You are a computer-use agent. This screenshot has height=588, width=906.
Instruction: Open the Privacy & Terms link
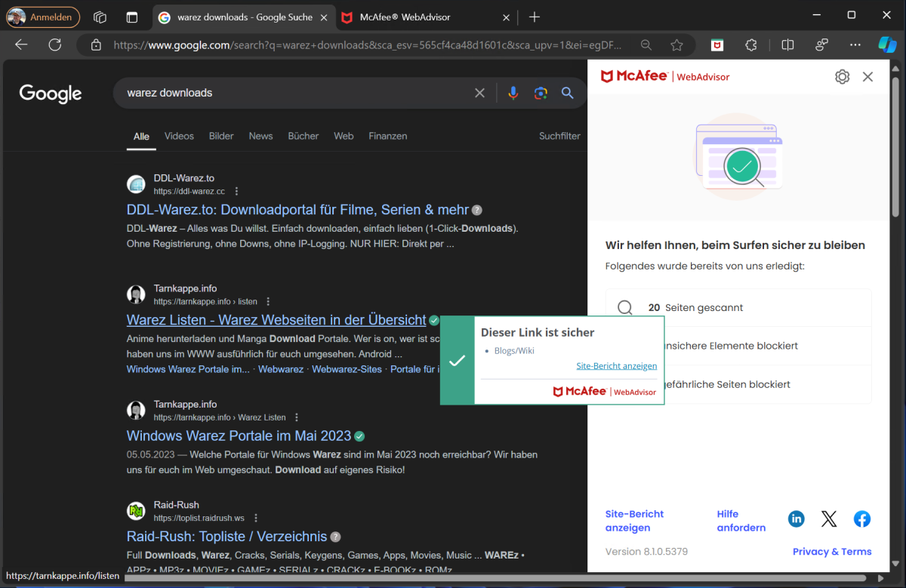(x=832, y=552)
